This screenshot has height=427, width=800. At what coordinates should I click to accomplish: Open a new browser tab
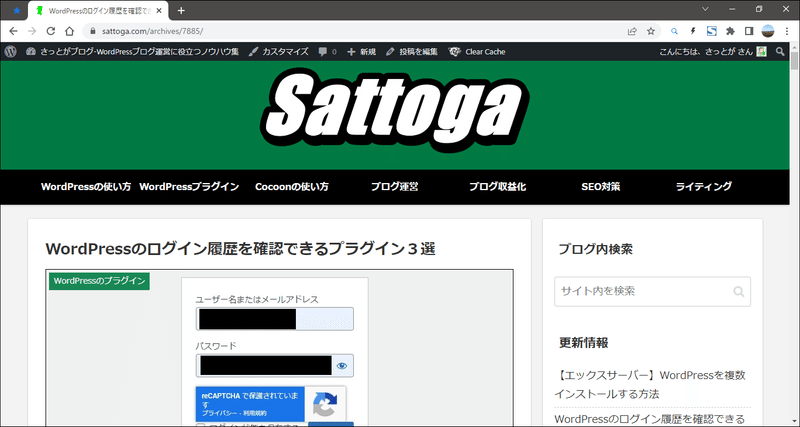click(181, 10)
